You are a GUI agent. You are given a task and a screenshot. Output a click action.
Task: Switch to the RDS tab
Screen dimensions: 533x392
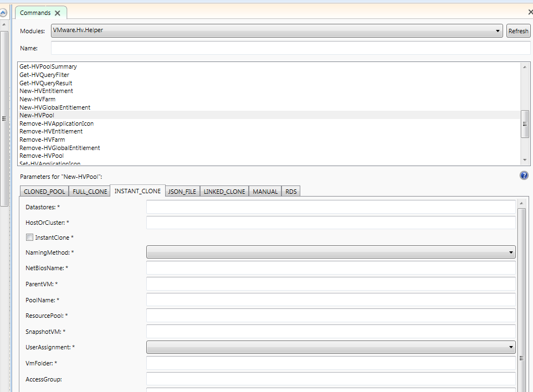[x=290, y=191]
